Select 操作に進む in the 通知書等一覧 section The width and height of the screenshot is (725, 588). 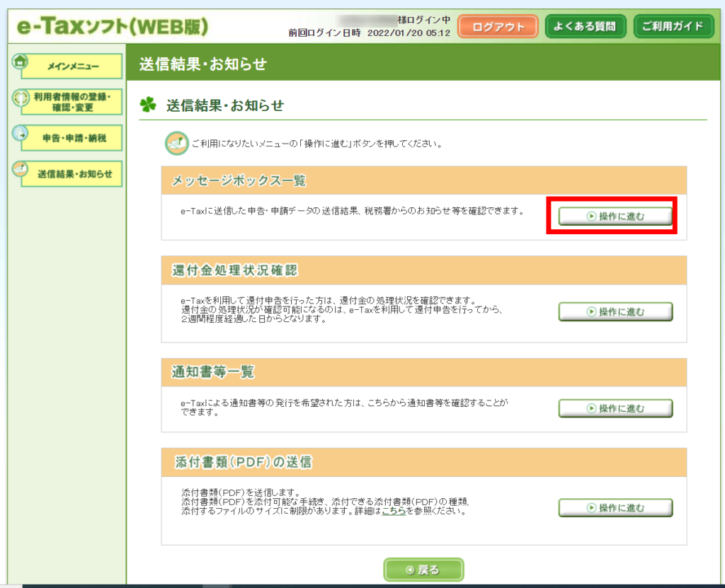[x=615, y=408]
